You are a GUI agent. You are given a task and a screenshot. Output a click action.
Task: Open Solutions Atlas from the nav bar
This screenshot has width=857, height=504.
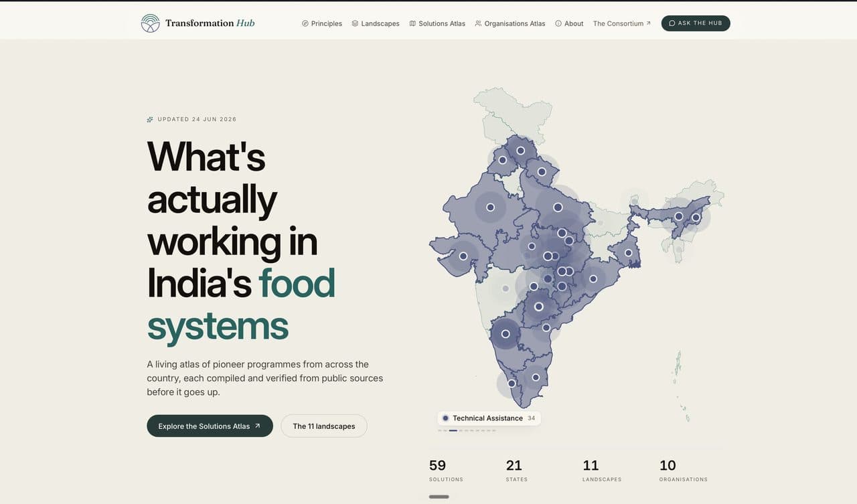437,23
